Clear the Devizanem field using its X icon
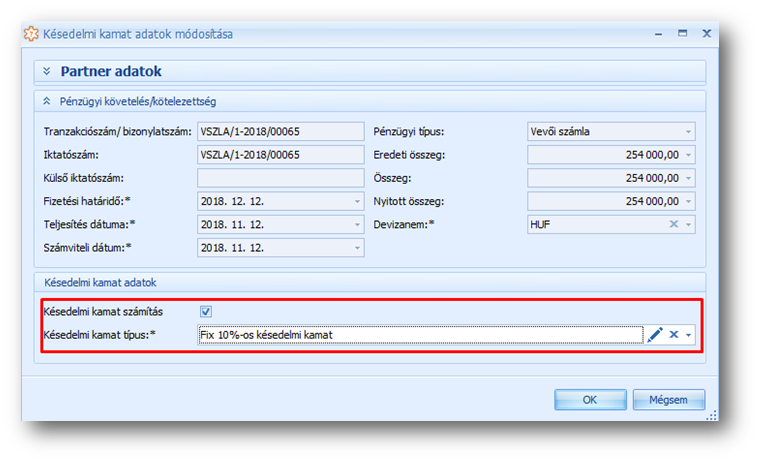761x463 pixels. tap(674, 225)
